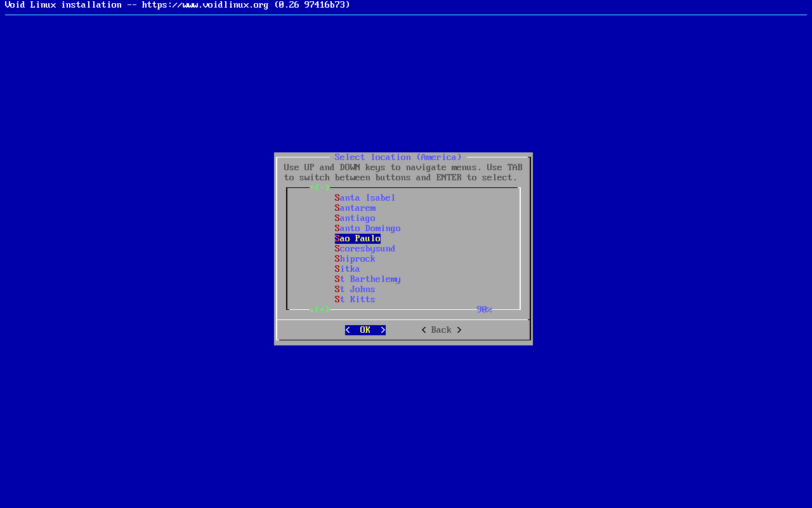The image size is (812, 508).
Task: Go back using the Back button
Action: (441, 330)
